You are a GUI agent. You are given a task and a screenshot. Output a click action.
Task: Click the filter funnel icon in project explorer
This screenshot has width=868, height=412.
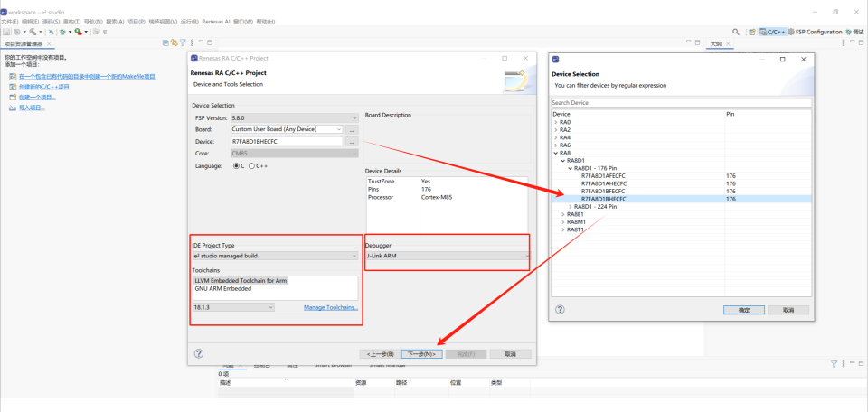[183, 42]
